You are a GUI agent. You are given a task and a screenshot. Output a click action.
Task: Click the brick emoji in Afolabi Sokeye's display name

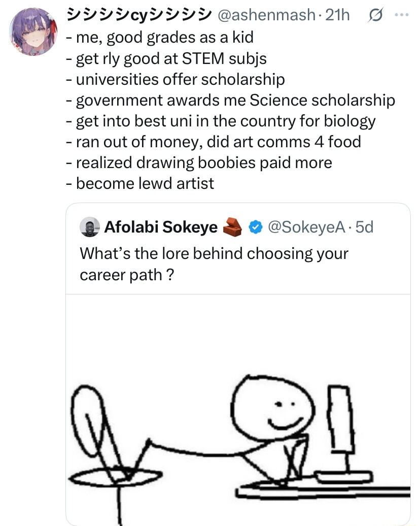click(233, 227)
